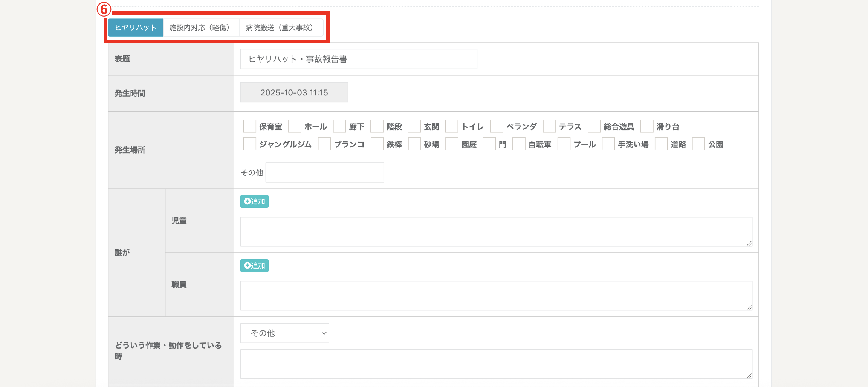
Task: Toggle the 滑り台 checkbox
Action: pyautogui.click(x=647, y=126)
